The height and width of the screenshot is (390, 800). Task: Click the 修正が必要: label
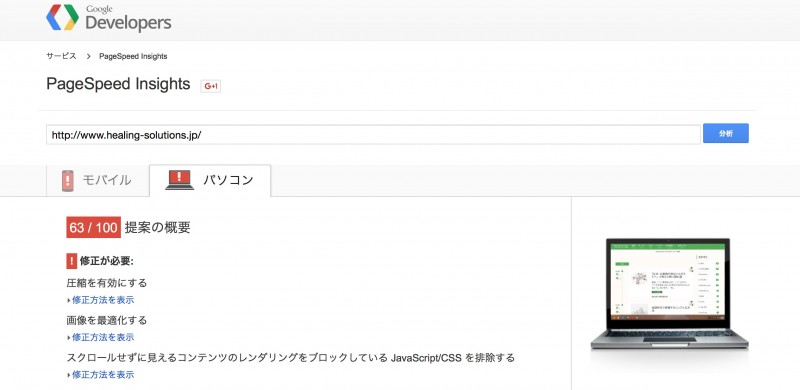click(107, 261)
